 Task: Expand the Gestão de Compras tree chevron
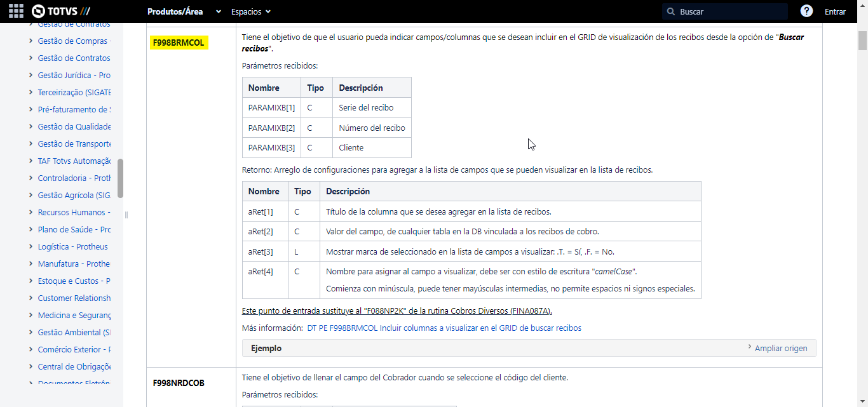click(31, 41)
